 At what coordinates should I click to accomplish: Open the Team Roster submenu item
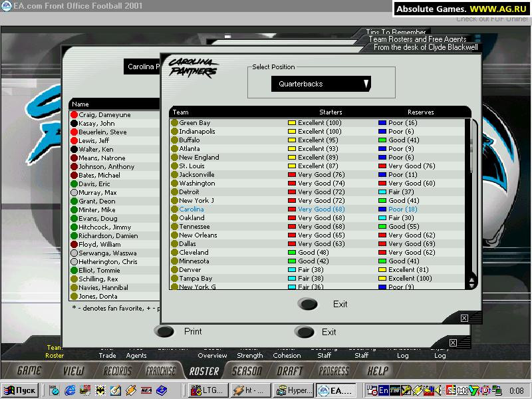point(55,352)
